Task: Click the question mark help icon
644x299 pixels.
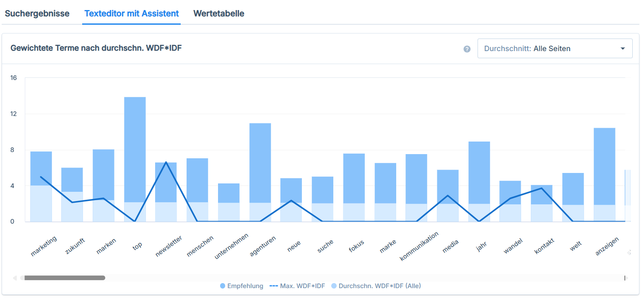Action: (x=467, y=49)
